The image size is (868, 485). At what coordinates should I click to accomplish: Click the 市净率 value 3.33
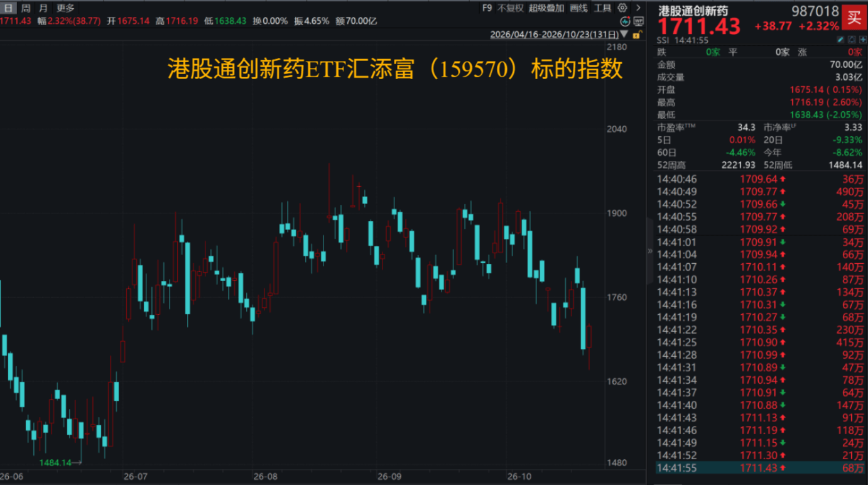[854, 128]
